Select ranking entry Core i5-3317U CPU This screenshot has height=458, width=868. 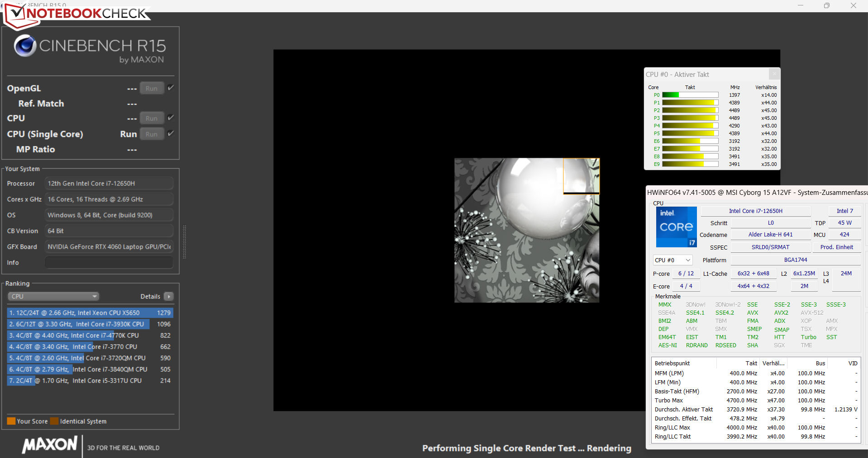point(90,381)
